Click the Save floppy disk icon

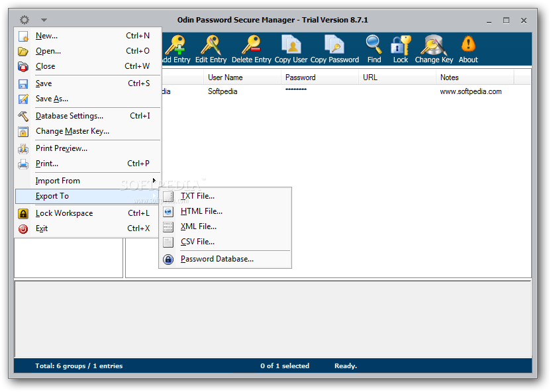click(23, 84)
